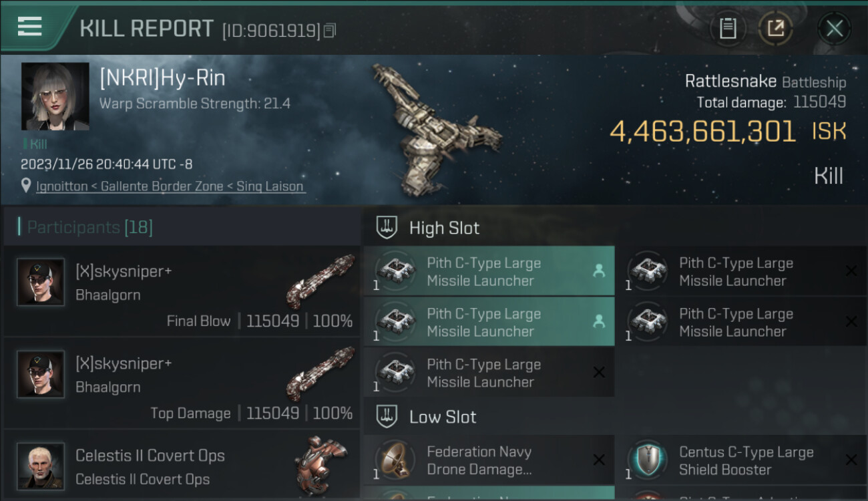Click the share kill report icon
The width and height of the screenshot is (868, 501).
(775, 28)
